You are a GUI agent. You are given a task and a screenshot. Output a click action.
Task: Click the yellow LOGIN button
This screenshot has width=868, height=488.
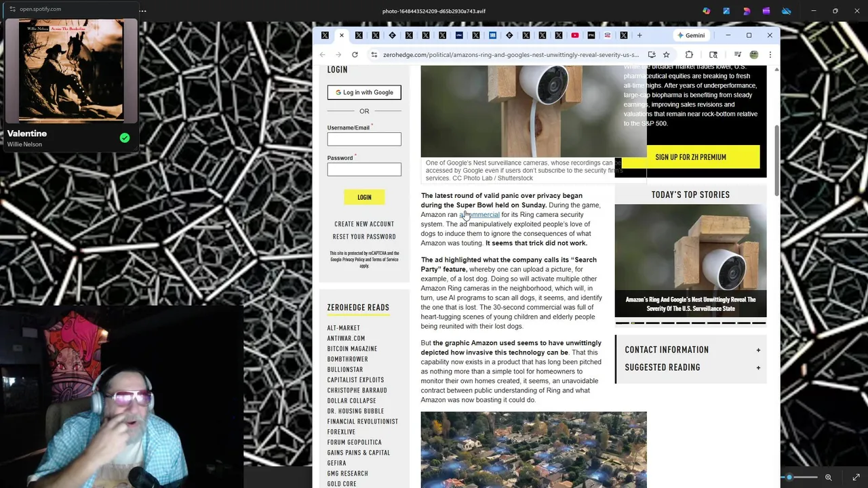tap(364, 197)
